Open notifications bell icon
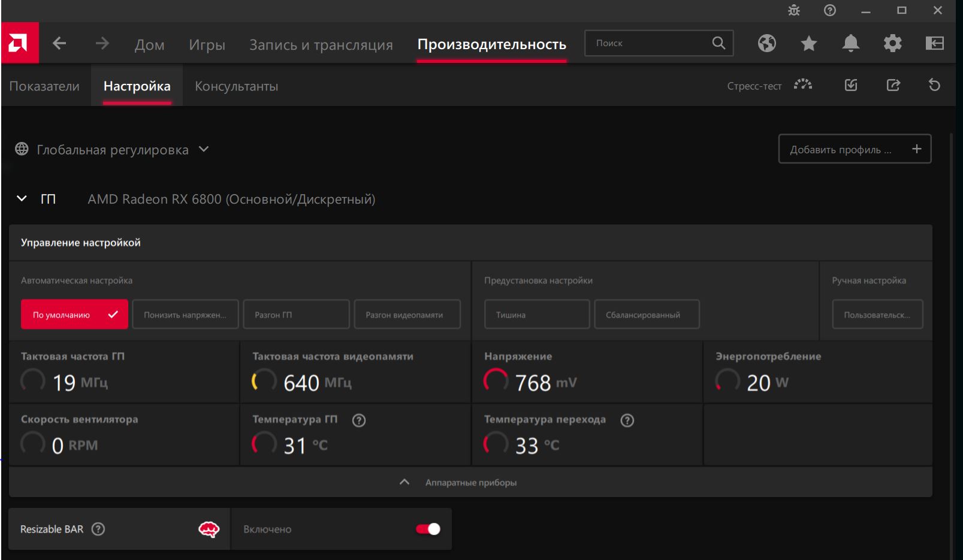 pos(851,43)
